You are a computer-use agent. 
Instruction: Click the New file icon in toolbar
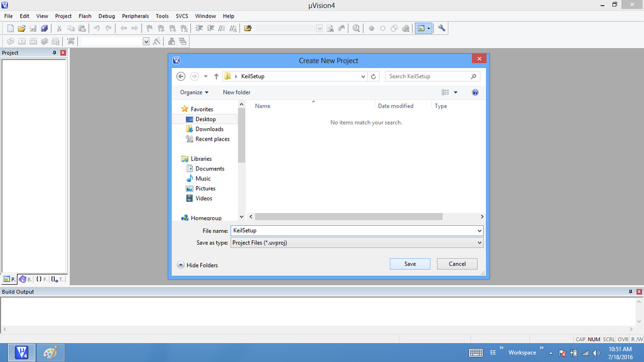tap(11, 28)
